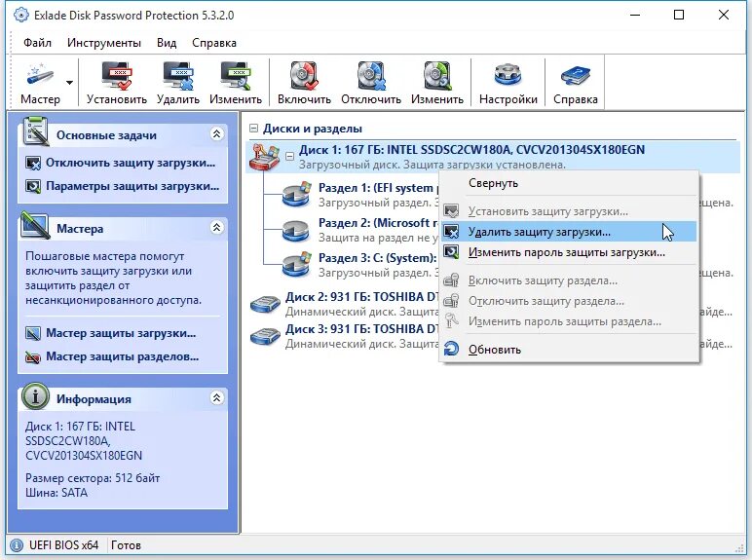This screenshot has width=752, height=560.
Task: Click the Мастера header monitor icon
Action: (35, 225)
